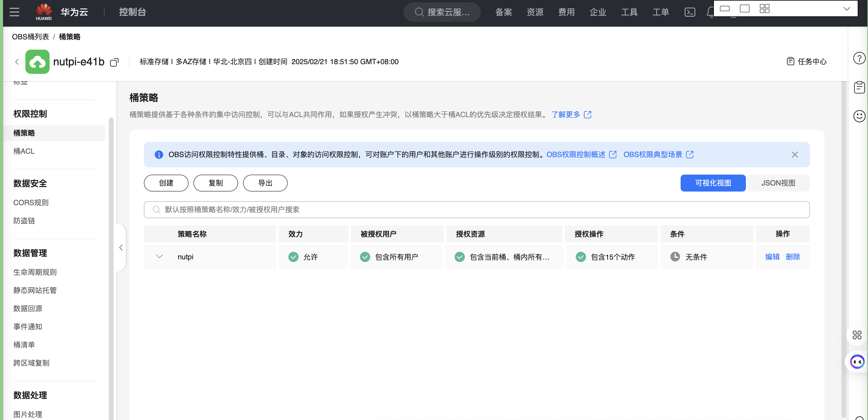Expand the nutpi policy row

[159, 257]
